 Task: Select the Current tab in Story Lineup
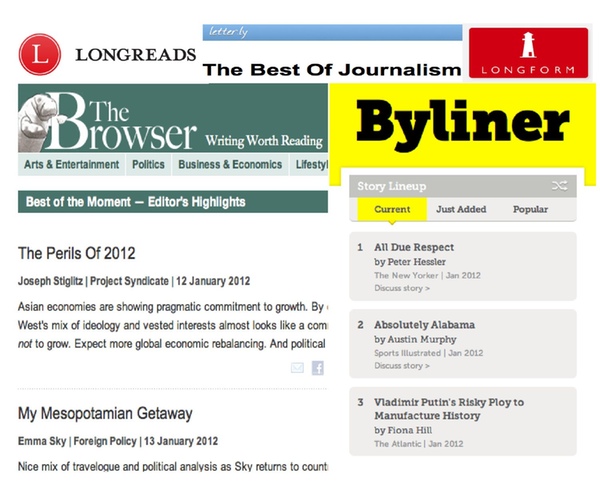(x=392, y=209)
